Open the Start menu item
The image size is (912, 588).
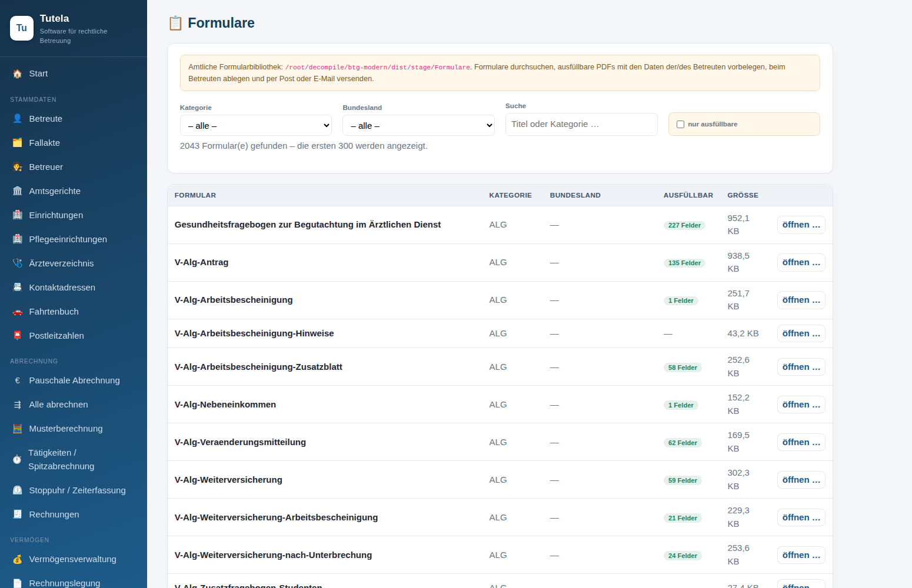click(x=74, y=73)
